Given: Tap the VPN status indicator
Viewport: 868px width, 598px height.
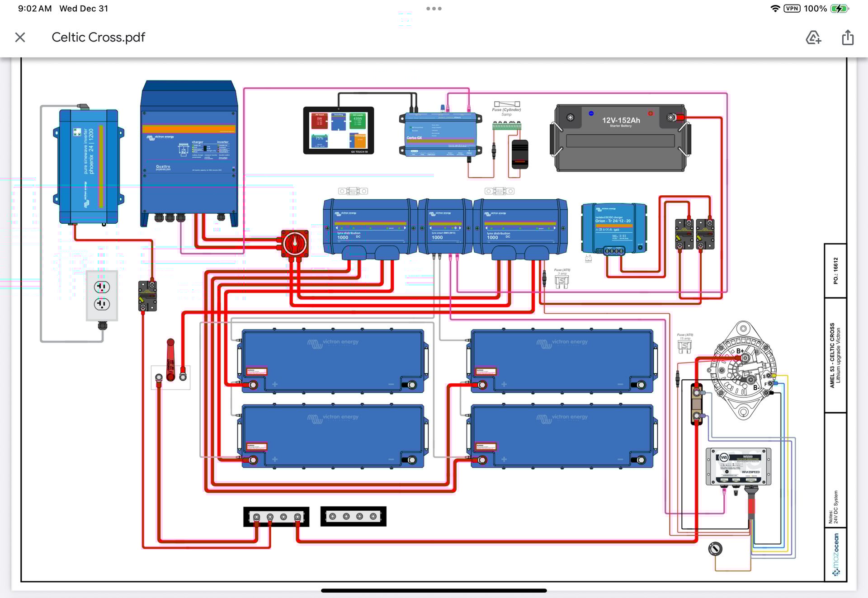Looking at the screenshot, I should coord(792,9).
